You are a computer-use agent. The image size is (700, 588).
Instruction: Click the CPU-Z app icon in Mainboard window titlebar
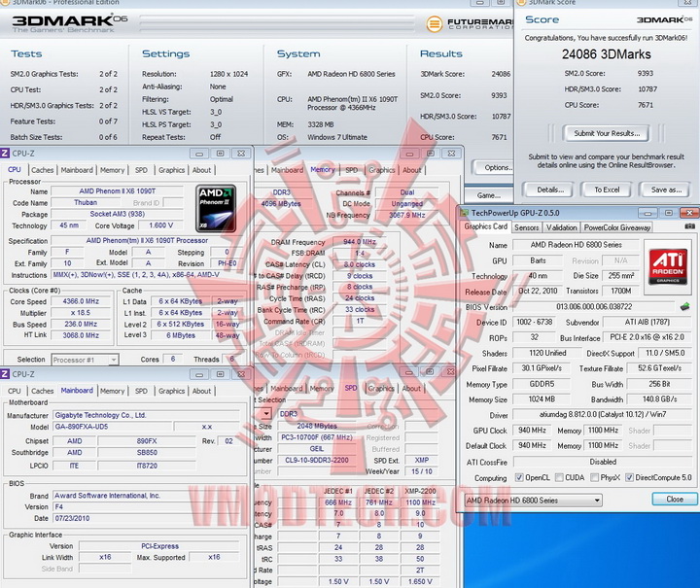tap(5, 374)
